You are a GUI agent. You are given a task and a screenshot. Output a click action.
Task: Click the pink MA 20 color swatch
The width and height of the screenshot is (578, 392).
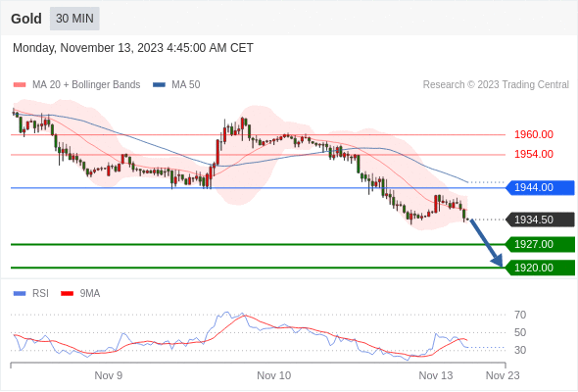click(20, 85)
